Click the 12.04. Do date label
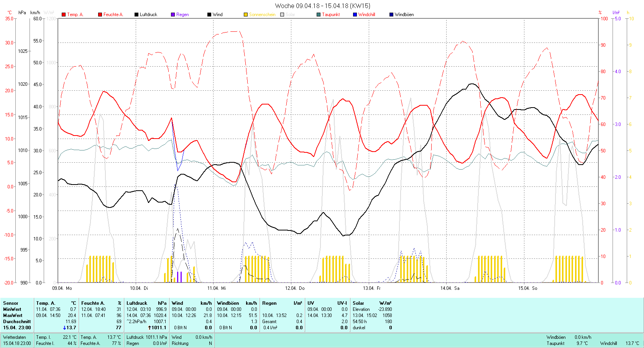644x348 pixels. click(x=295, y=288)
